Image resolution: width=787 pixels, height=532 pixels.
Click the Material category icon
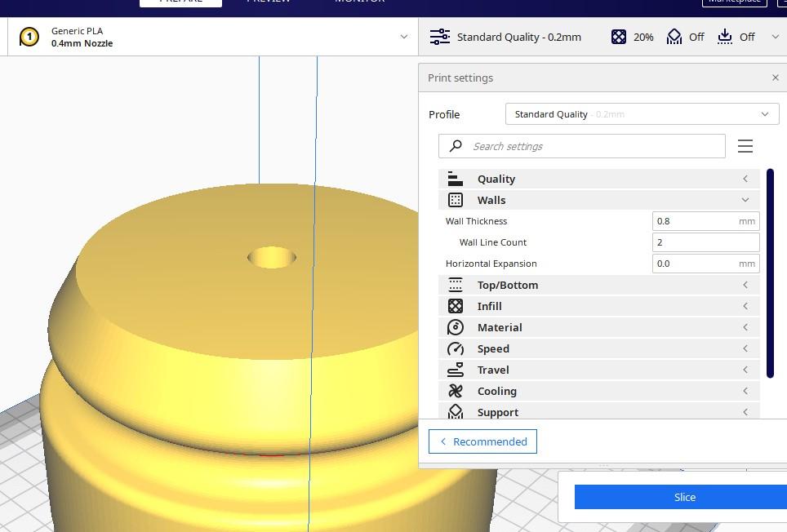point(456,327)
